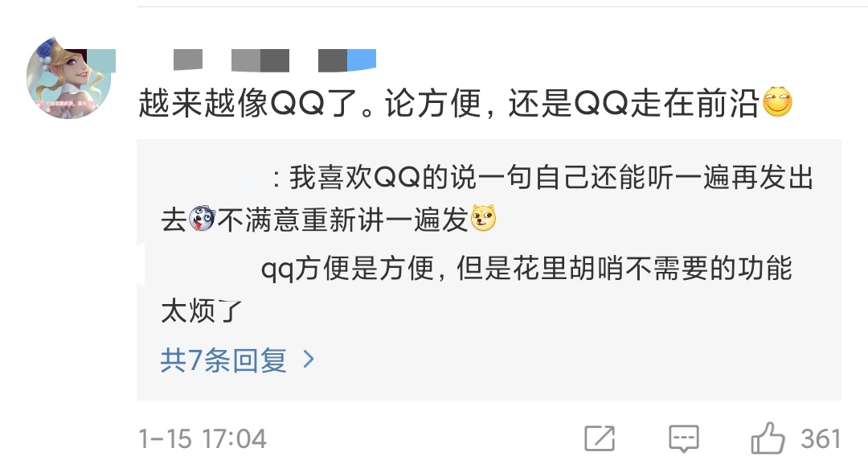The image size is (868, 473).
Task: Open the 共7条回复 link
Action: (223, 360)
